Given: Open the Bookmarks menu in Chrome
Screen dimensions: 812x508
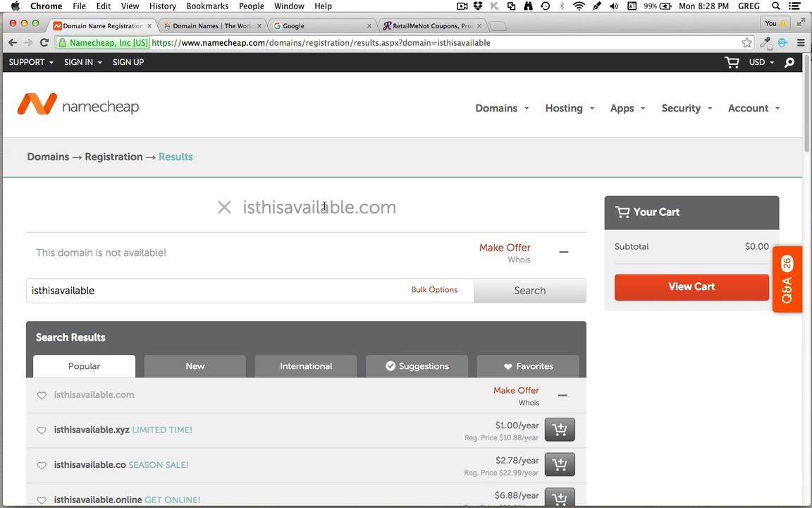Looking at the screenshot, I should pos(207,6).
